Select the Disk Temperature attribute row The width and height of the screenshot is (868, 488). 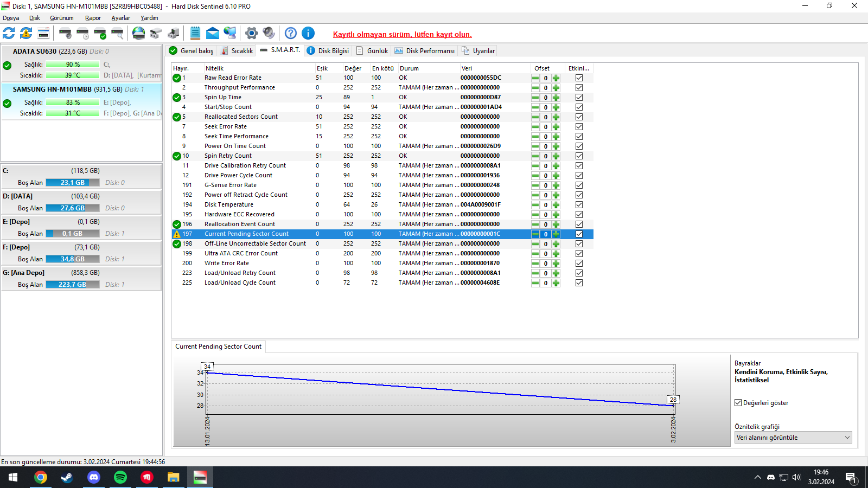(x=382, y=205)
